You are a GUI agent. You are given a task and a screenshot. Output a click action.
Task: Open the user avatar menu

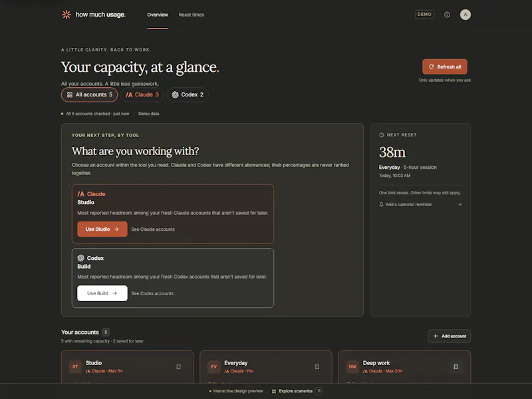point(465,15)
